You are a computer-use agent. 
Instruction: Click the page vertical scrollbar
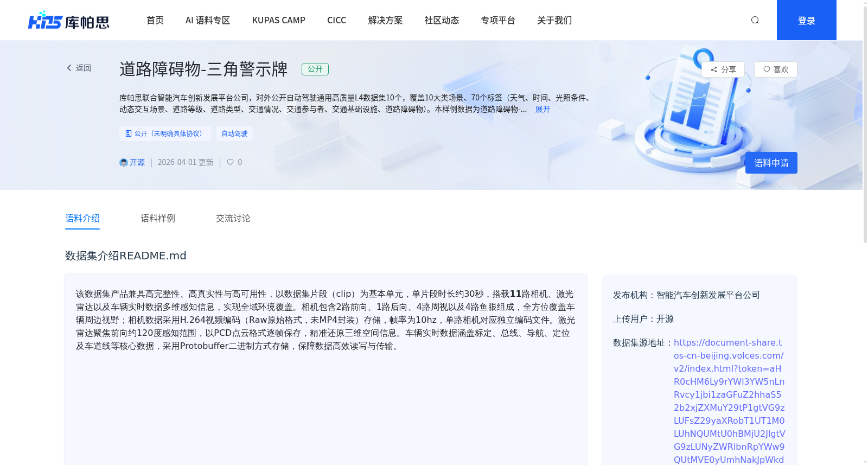click(x=865, y=124)
